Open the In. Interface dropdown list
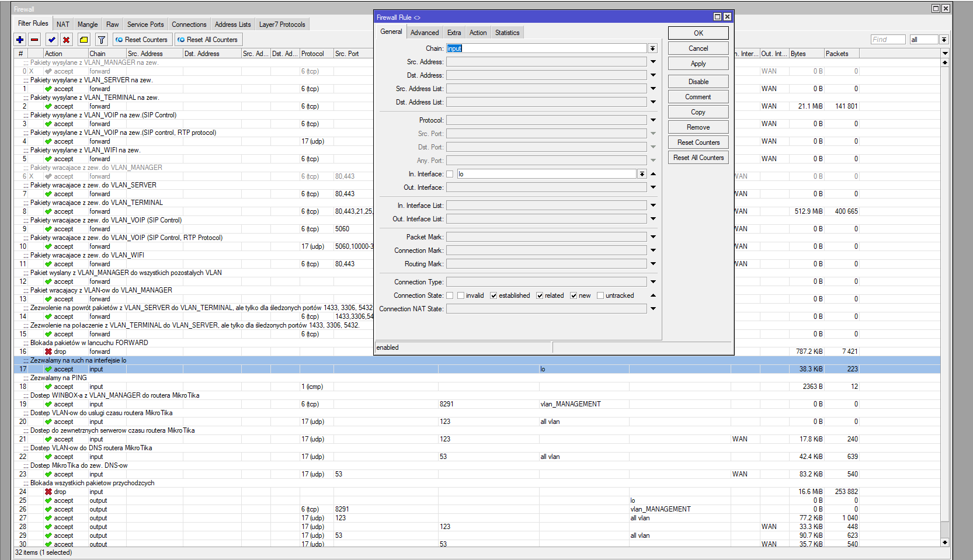Image resolution: width=973 pixels, height=560 pixels. tap(642, 174)
